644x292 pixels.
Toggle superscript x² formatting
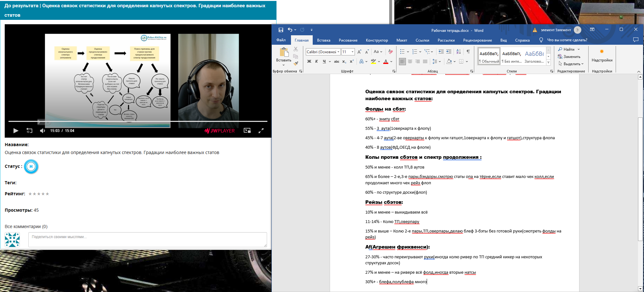point(352,61)
